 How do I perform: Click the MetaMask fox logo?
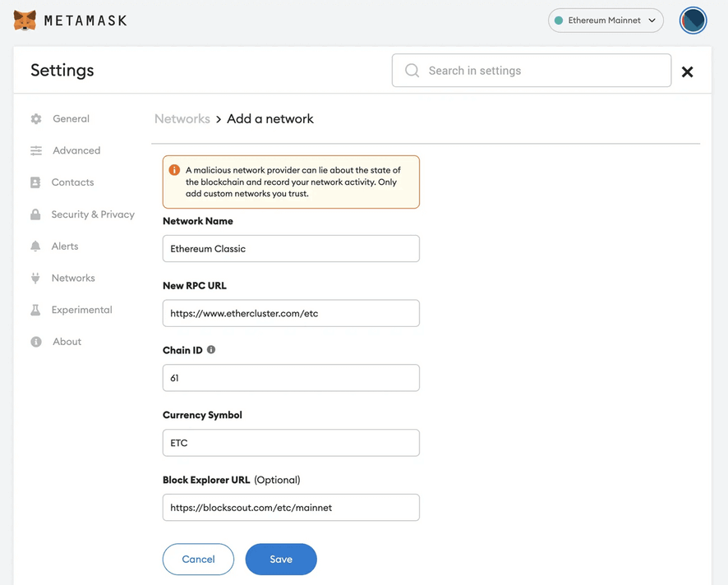tap(24, 19)
